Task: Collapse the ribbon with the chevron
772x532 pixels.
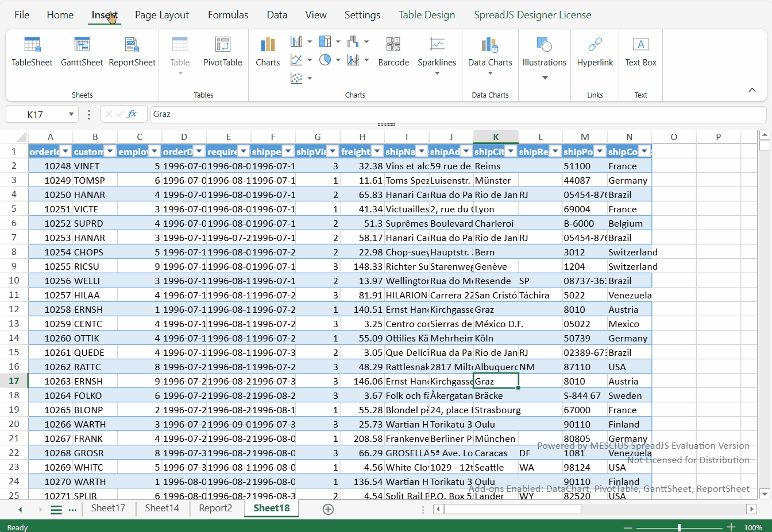Action: tap(752, 90)
